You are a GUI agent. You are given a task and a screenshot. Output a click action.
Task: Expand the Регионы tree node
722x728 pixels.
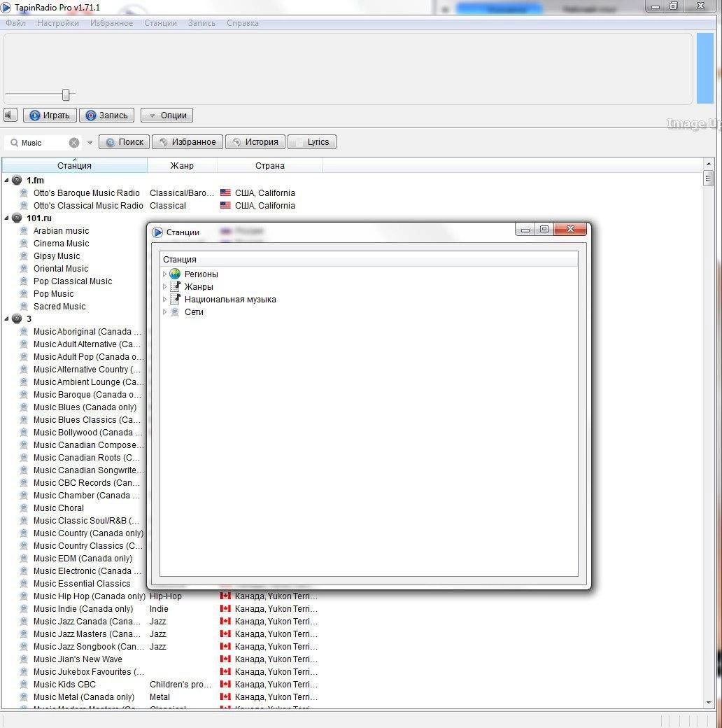(164, 274)
